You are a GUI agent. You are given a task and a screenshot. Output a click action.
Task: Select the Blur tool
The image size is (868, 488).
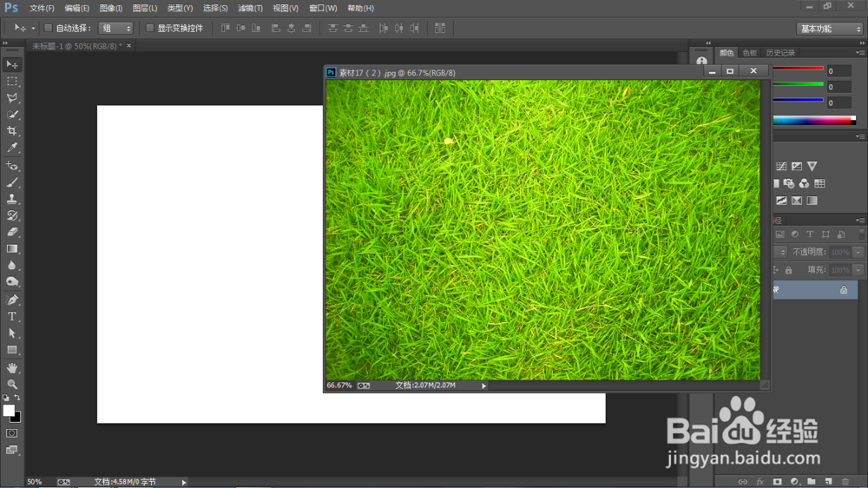tap(11, 266)
